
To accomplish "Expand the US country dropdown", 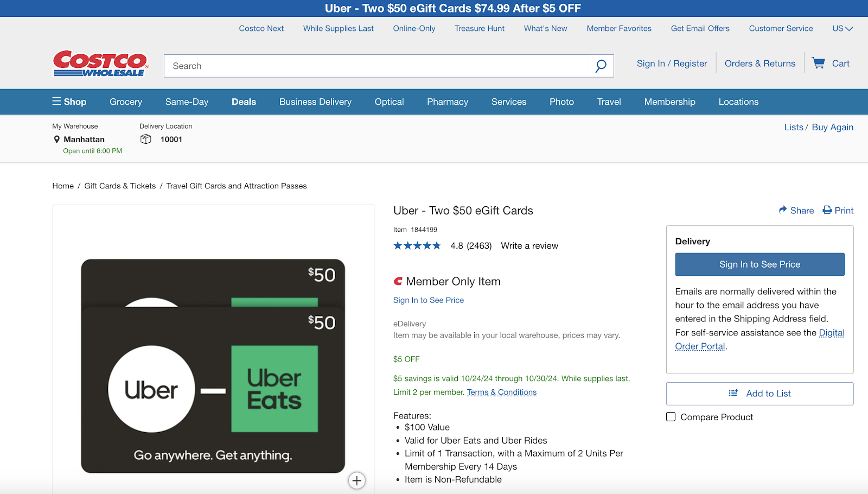I will click(843, 28).
